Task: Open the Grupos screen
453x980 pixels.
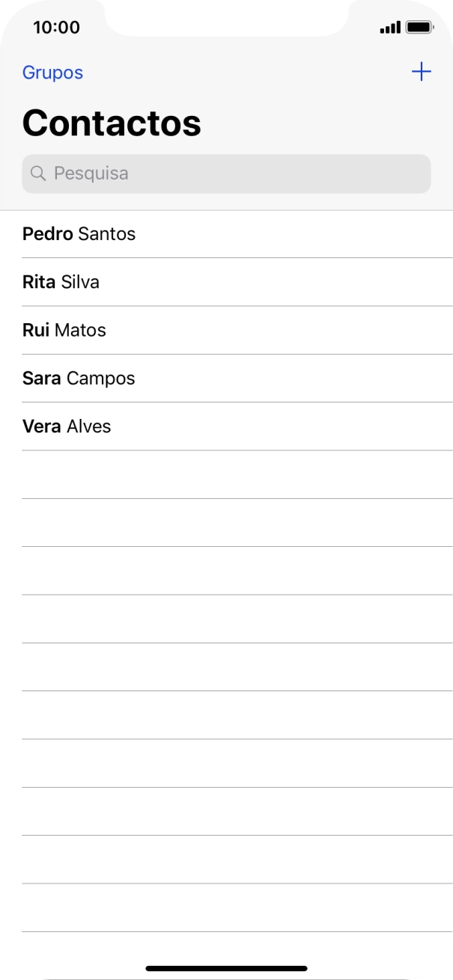Action: click(52, 72)
